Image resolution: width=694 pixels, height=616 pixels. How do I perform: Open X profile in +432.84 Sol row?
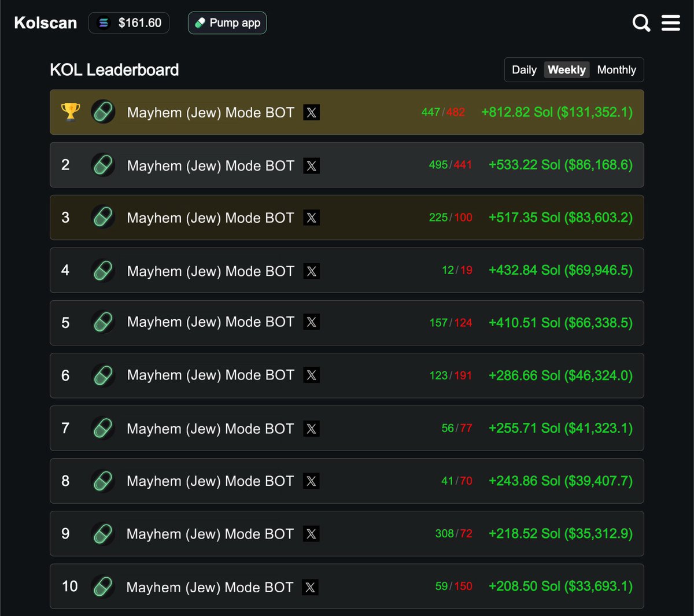pyautogui.click(x=311, y=271)
